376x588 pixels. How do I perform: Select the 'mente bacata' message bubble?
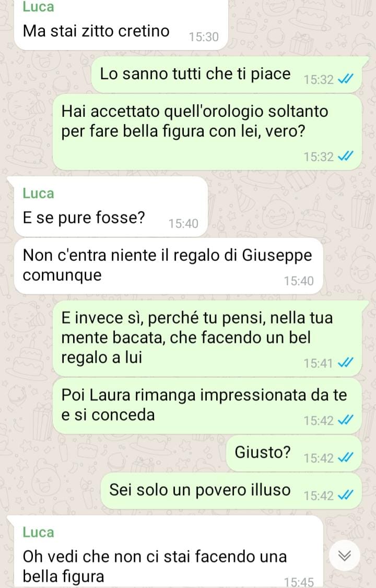click(x=207, y=339)
